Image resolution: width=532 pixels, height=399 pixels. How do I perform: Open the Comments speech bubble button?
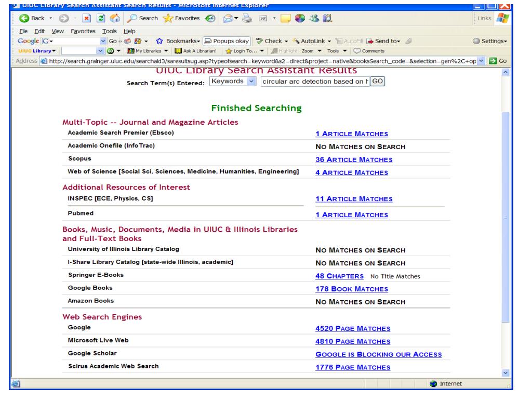tap(369, 51)
